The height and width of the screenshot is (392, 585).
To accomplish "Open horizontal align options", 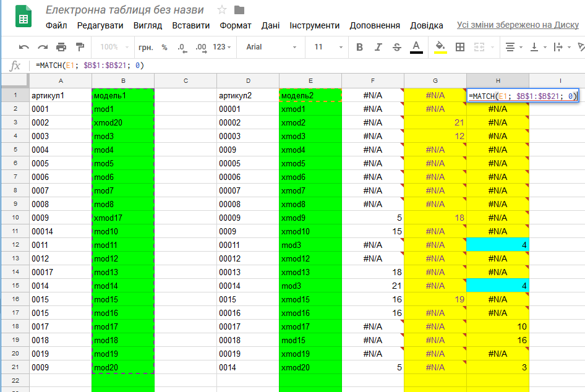I will pyautogui.click(x=514, y=47).
